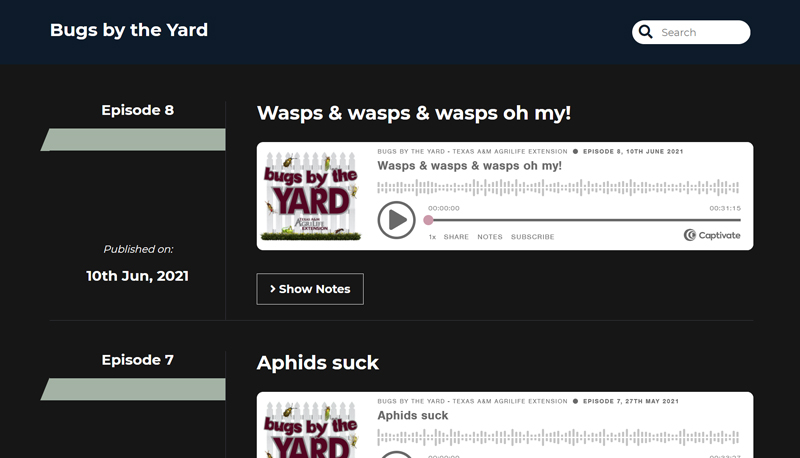The height and width of the screenshot is (458, 800).
Task: Open the 'Aphids suck' episode headline
Action: point(317,363)
